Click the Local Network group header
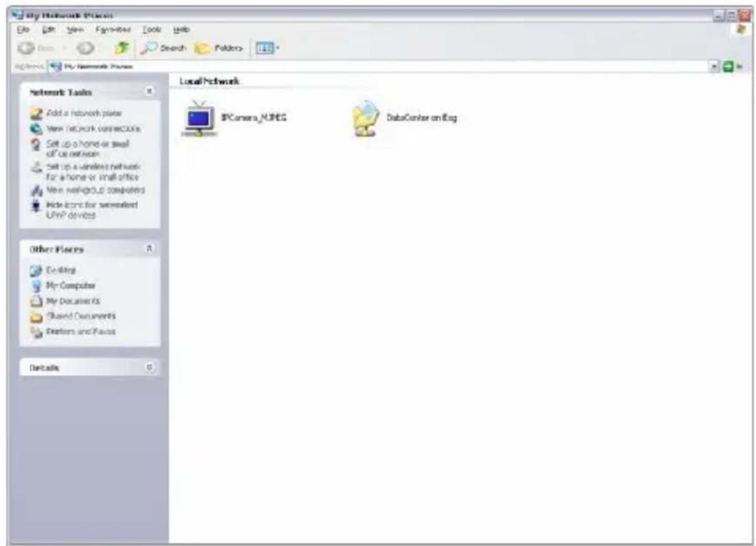The image size is (756, 546). pos(209,81)
